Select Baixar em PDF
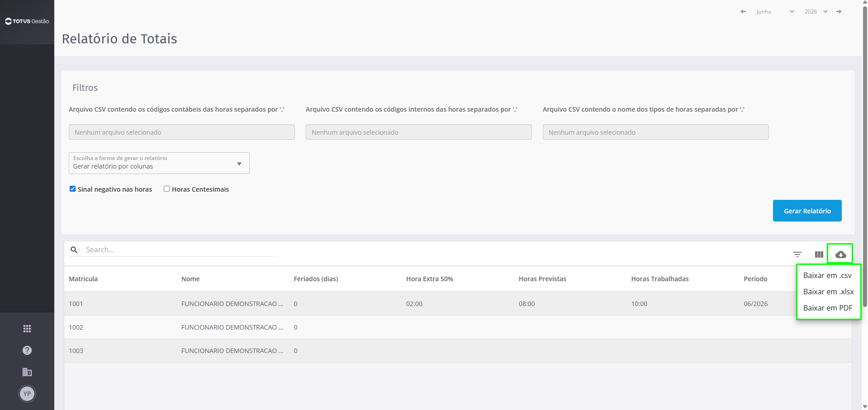 pyautogui.click(x=828, y=308)
